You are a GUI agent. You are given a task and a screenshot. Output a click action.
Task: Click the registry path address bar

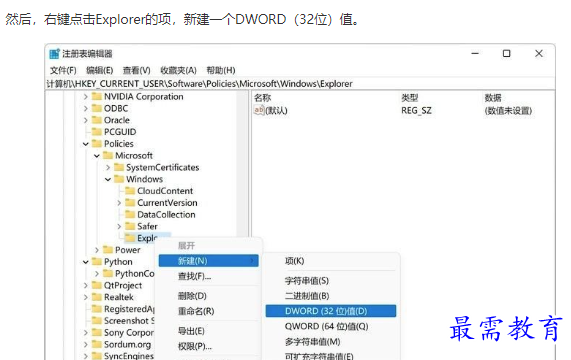click(x=300, y=84)
